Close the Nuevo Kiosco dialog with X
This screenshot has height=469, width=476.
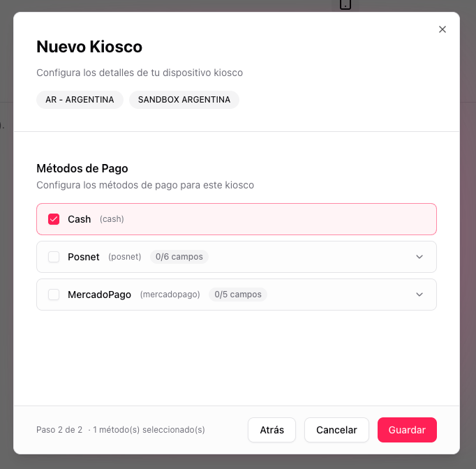[x=442, y=29]
